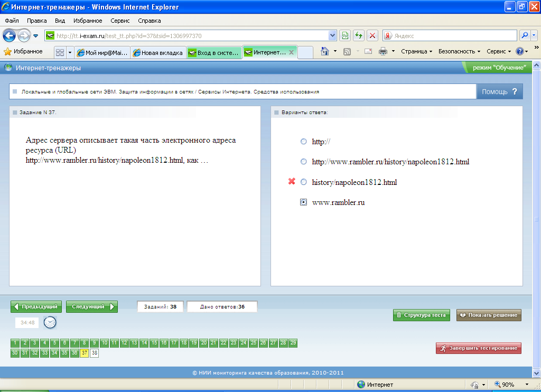Open the Сервис menu in menu bar
Screen dimensions: 541x392
(x=120, y=21)
